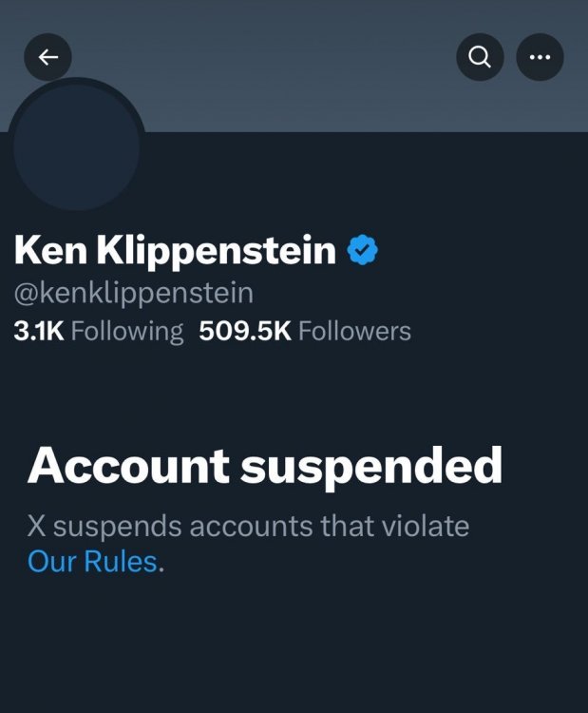588x713 pixels.
Task: Open the "Our Rules" link
Action: pos(92,561)
